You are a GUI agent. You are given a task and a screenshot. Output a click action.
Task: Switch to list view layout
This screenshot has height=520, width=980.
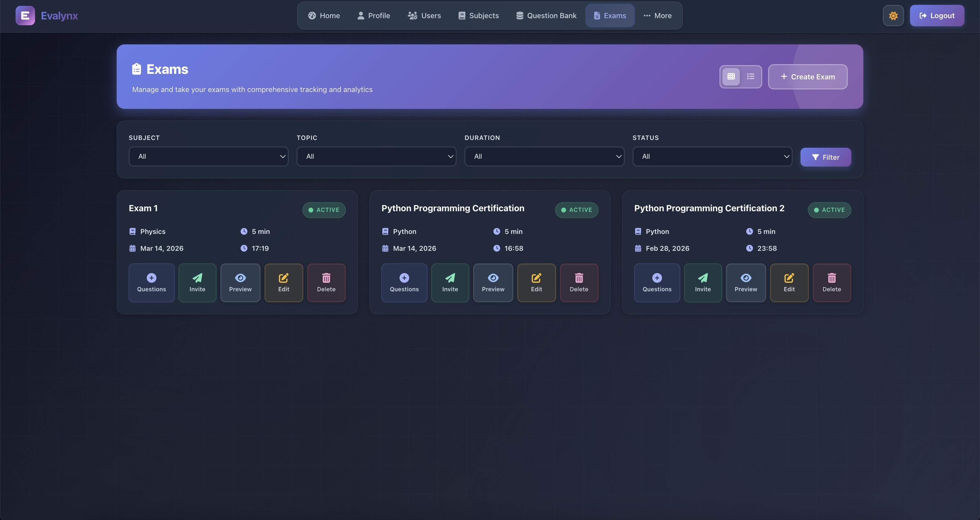(x=750, y=76)
